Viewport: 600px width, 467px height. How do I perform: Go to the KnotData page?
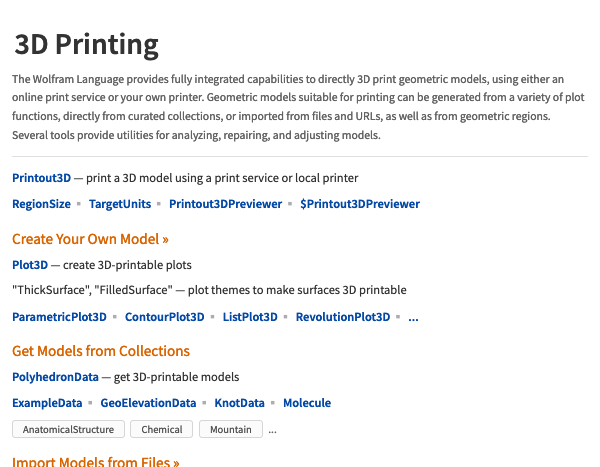(x=240, y=403)
